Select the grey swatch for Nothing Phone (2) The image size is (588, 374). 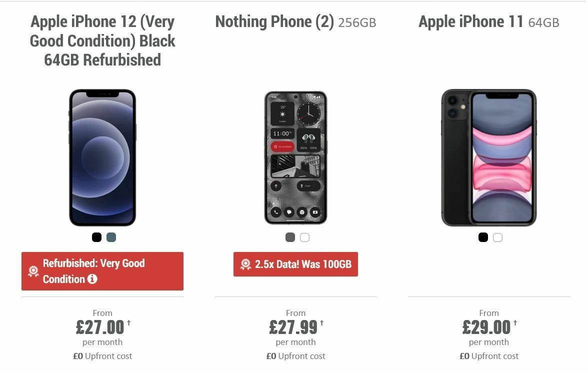coord(289,237)
